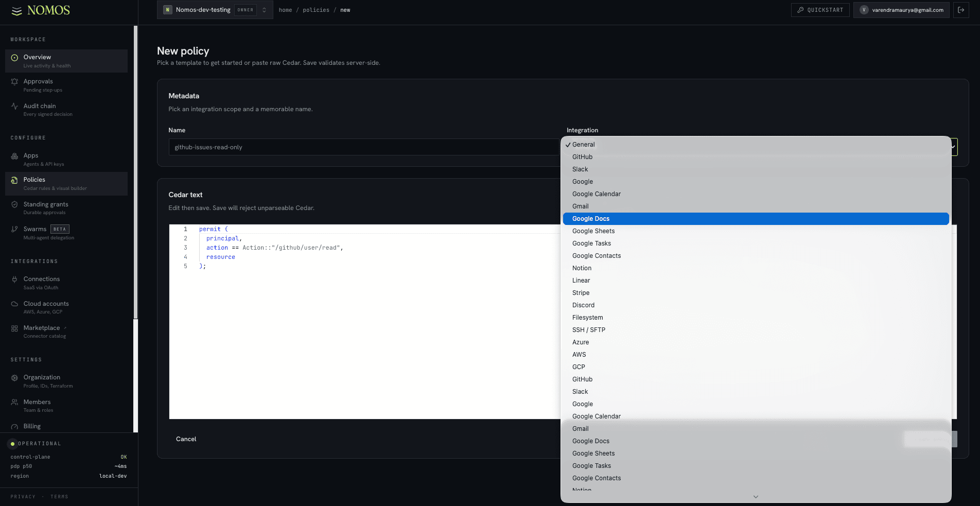Click Members people icon

14,402
